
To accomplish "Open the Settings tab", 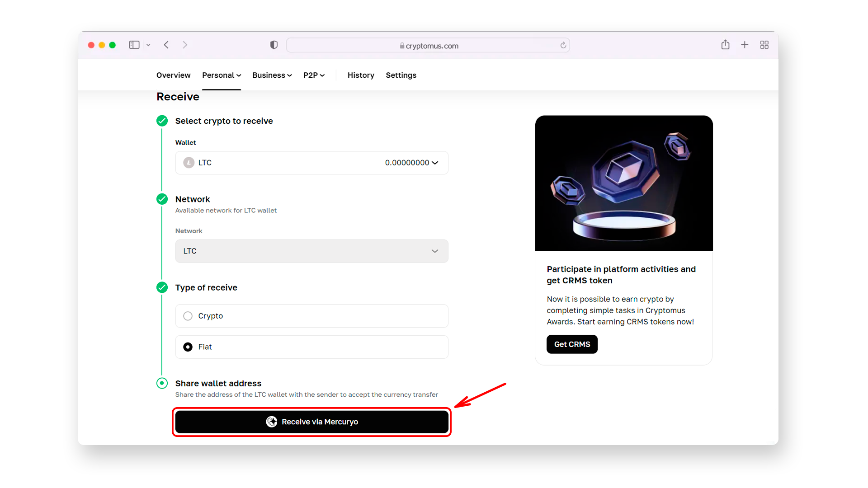I will 401,75.
